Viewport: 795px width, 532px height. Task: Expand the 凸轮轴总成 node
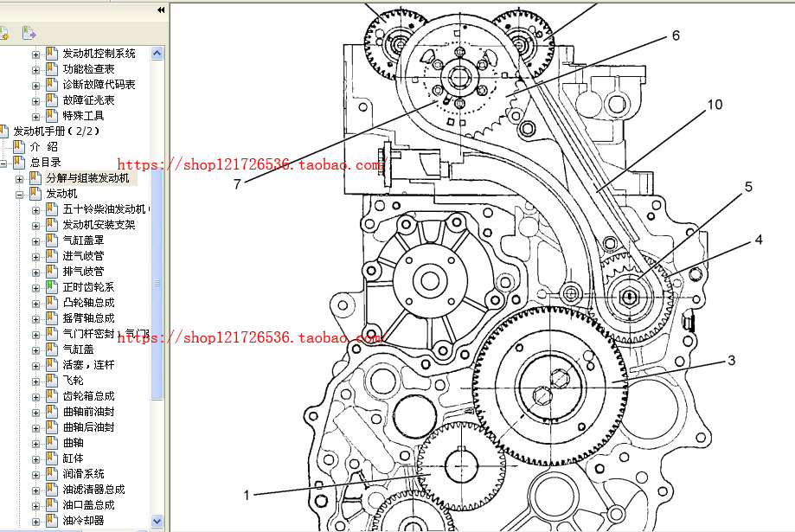(35, 304)
